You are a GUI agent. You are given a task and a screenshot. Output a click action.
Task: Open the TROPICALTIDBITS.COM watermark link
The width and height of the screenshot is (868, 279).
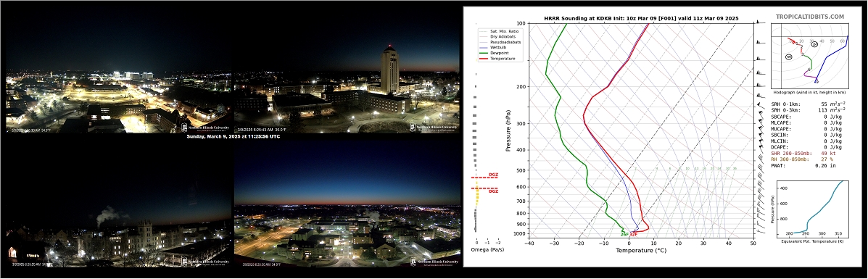809,17
